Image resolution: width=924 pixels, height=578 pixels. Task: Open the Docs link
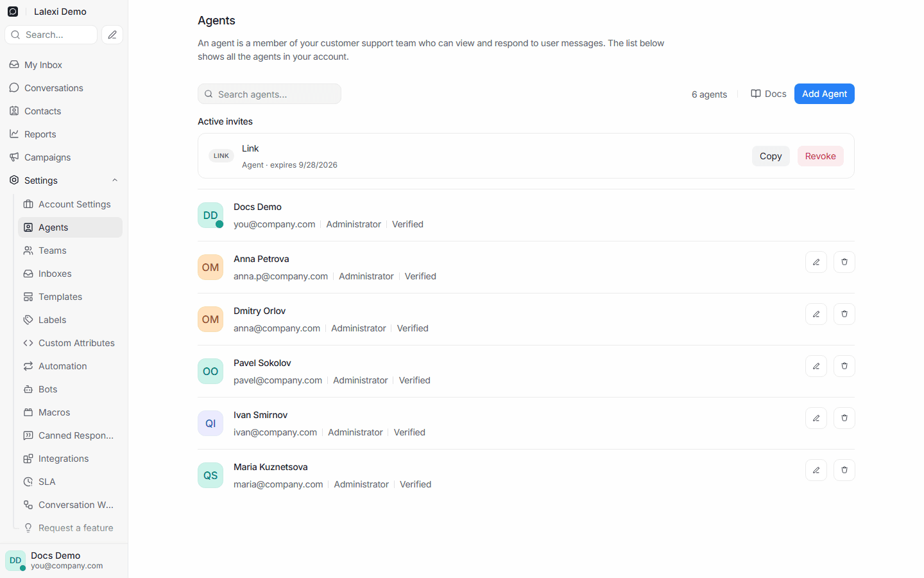tap(769, 94)
